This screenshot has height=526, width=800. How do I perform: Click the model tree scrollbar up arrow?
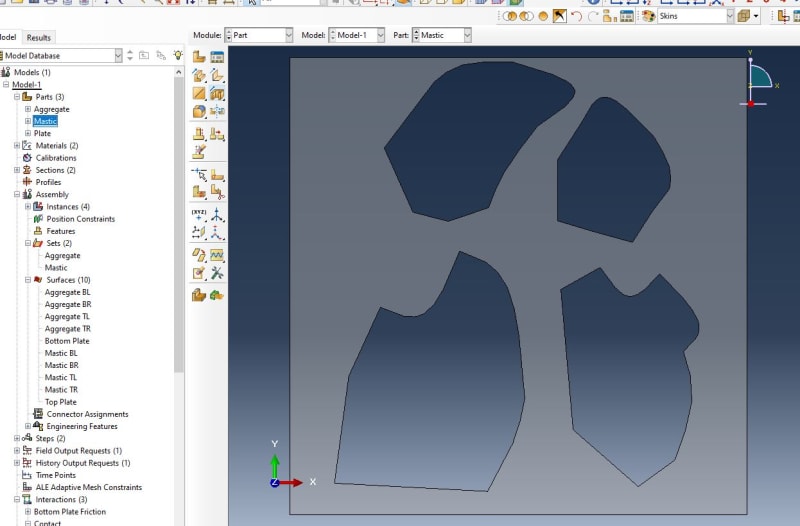[179, 72]
